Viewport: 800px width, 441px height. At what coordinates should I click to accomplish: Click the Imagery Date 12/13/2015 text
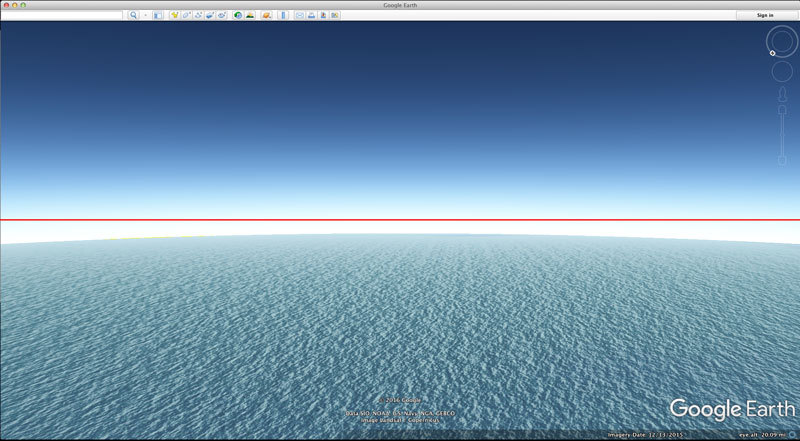(x=645, y=435)
